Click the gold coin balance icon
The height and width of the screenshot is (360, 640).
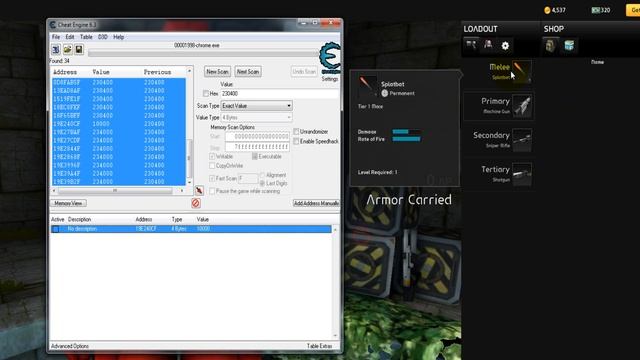click(547, 10)
